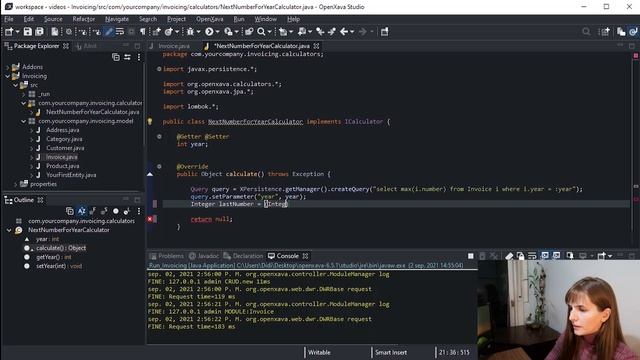Select calculate() method in Outline
Image resolution: width=640 pixels, height=360 pixels.
(x=61, y=248)
